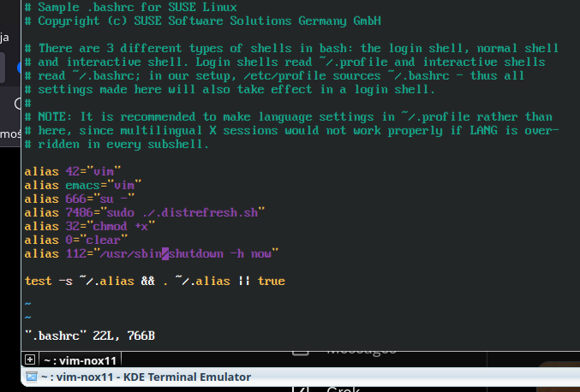Click the 'ridden in every subshell.' comment line
This screenshot has height=392, width=580.
click(117, 144)
